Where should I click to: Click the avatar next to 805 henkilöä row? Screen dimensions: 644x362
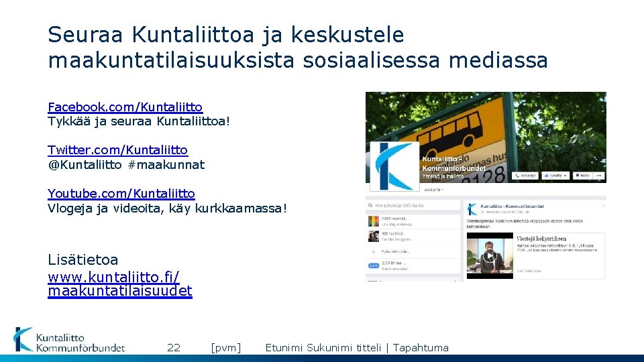coord(374,236)
